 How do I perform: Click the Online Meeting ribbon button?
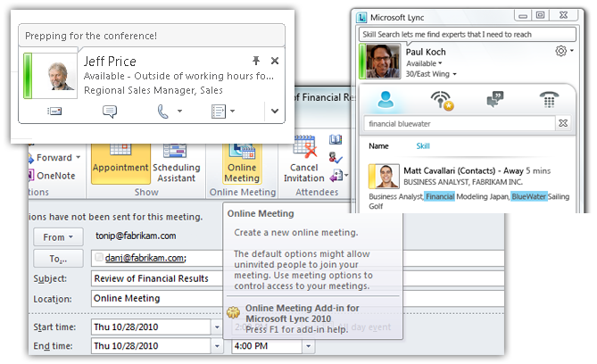pos(242,163)
